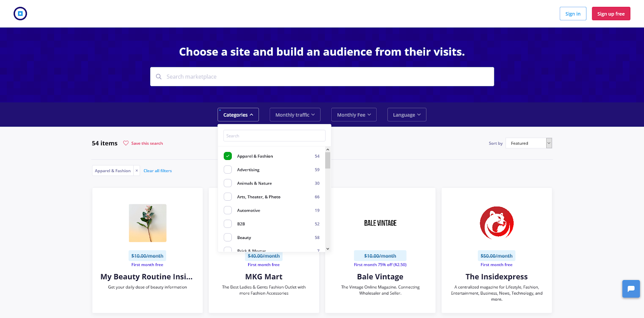Open the Sort by Featured combo box

coord(528,143)
